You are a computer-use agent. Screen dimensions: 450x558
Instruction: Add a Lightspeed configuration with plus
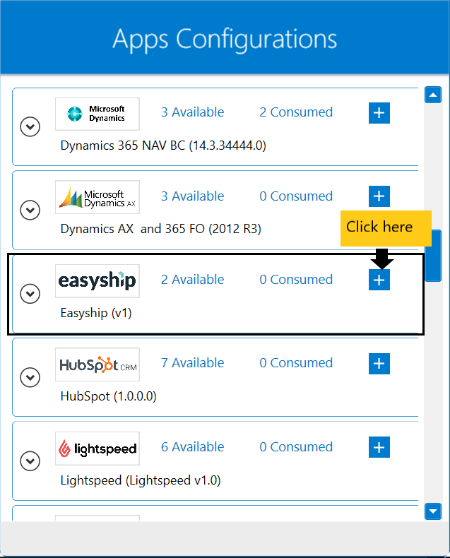coord(379,447)
